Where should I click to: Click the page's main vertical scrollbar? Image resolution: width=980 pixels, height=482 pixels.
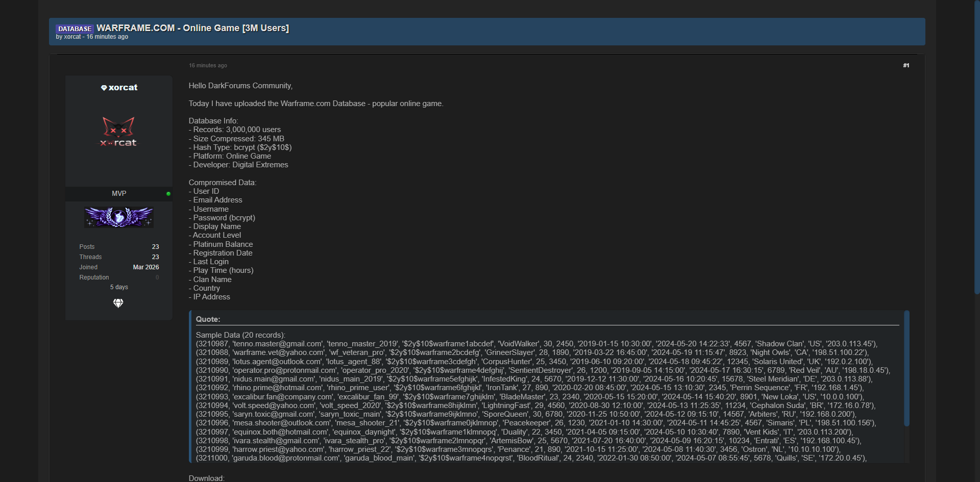tap(976, 148)
